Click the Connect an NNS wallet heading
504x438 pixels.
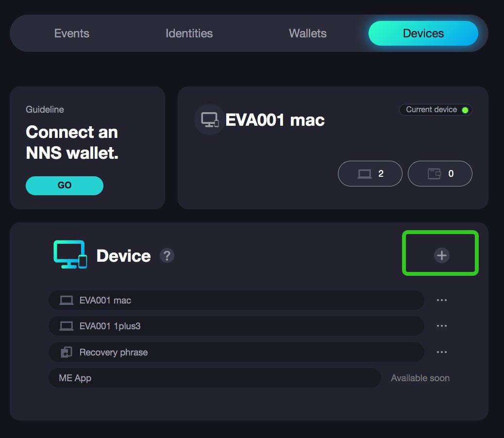point(72,142)
